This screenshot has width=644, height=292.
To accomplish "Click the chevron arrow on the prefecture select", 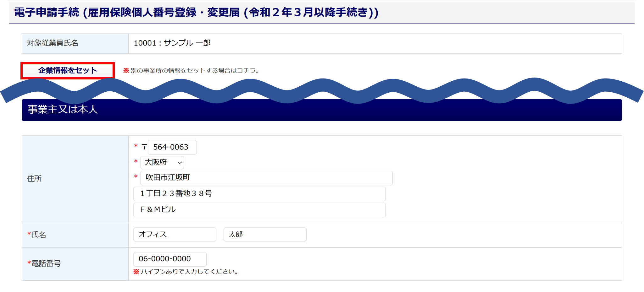I will pyautogui.click(x=180, y=163).
